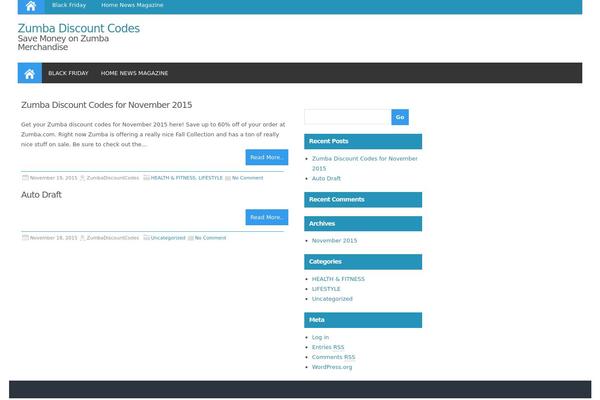Click the Archives widget heading
Viewport: 600px width, 400px height.
(x=363, y=224)
